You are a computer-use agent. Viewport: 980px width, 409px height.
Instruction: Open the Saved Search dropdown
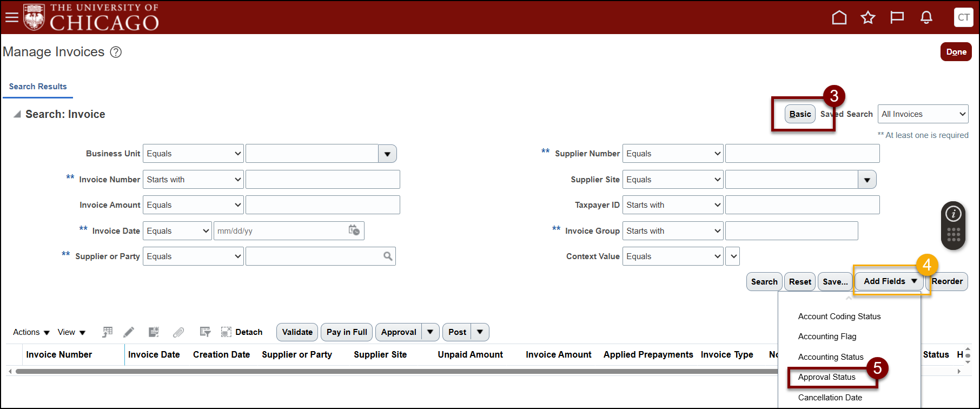tap(923, 114)
